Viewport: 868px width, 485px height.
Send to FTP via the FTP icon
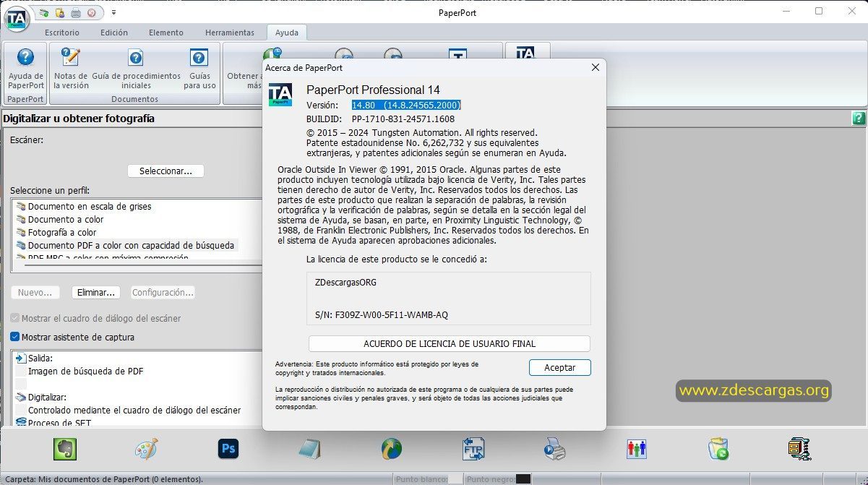tap(473, 449)
